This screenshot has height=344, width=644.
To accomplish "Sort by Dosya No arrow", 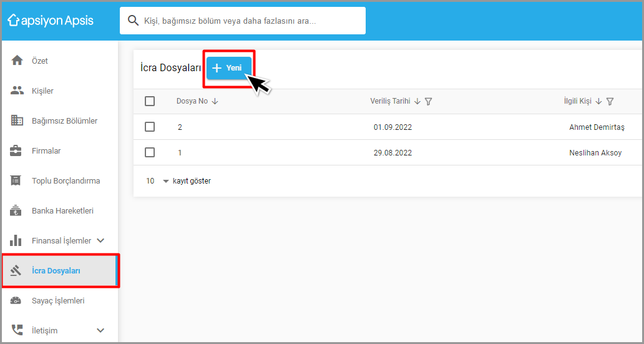I will click(x=215, y=102).
